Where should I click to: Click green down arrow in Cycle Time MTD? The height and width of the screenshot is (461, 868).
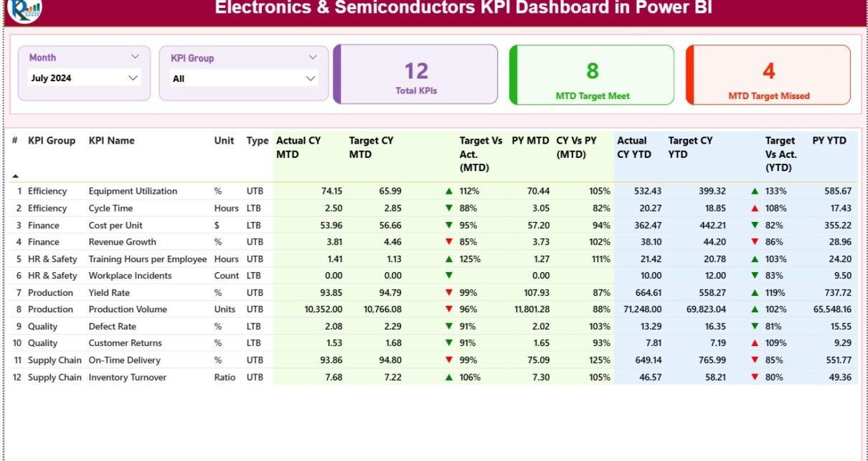tap(449, 208)
